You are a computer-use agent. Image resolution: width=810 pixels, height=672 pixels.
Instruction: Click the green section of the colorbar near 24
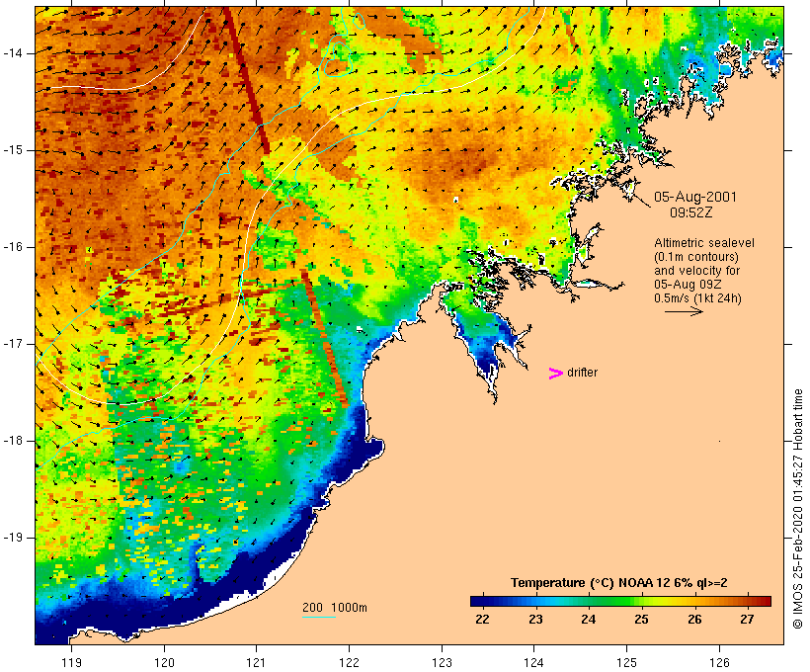589,601
